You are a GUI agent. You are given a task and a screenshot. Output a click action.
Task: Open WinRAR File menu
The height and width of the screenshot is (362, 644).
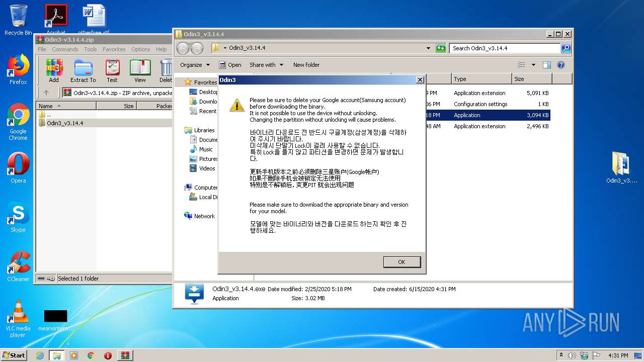point(42,49)
